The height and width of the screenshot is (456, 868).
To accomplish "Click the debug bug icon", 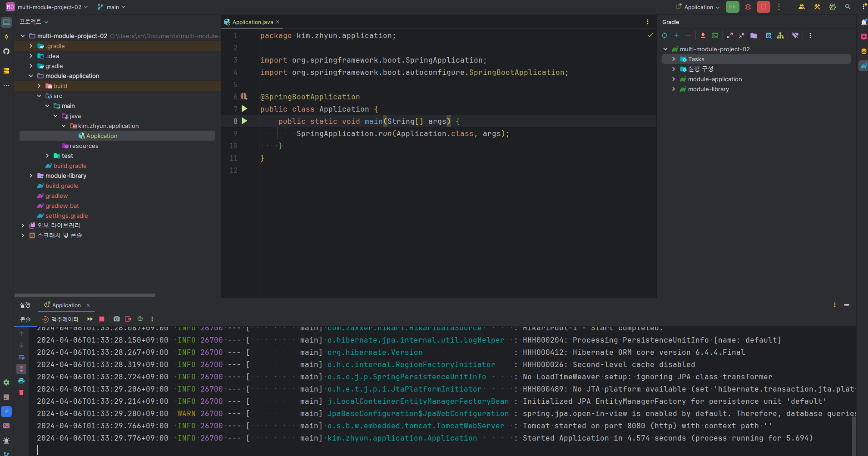I will point(748,7).
